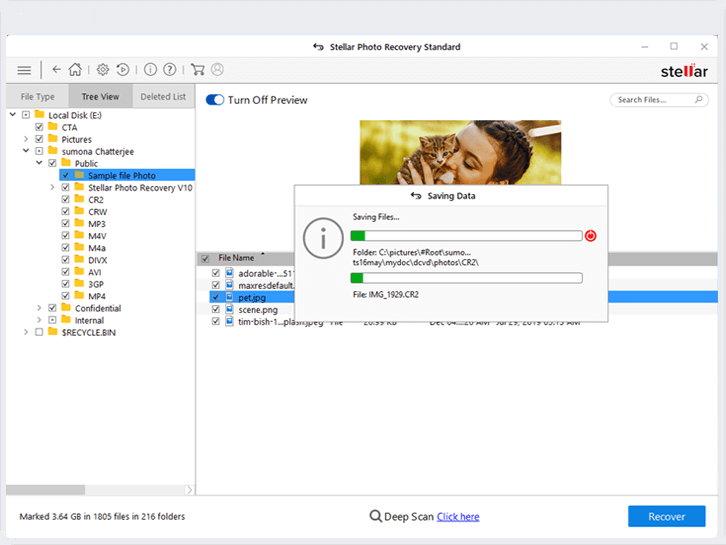Collapse the Local Disk (E:) tree node
The image size is (726, 545).
13,114
